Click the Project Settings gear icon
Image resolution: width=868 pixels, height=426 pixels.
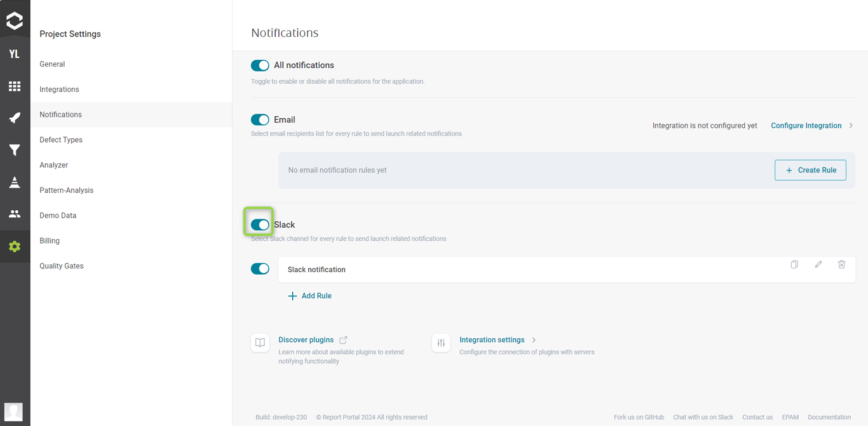tap(15, 246)
